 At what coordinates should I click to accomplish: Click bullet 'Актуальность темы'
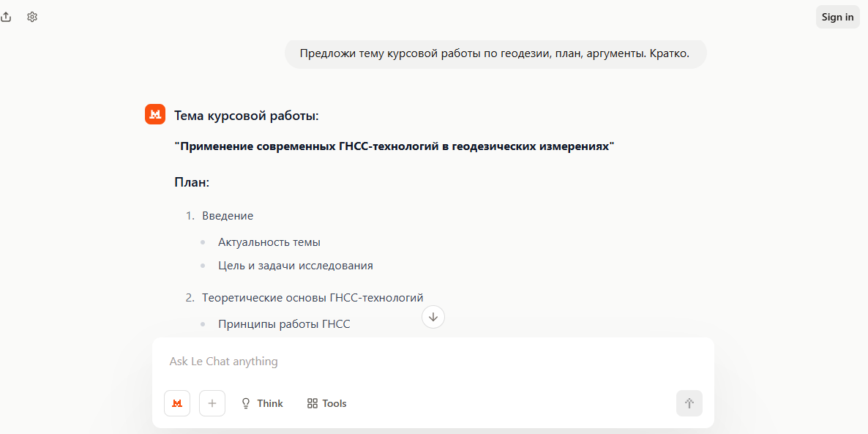point(269,242)
